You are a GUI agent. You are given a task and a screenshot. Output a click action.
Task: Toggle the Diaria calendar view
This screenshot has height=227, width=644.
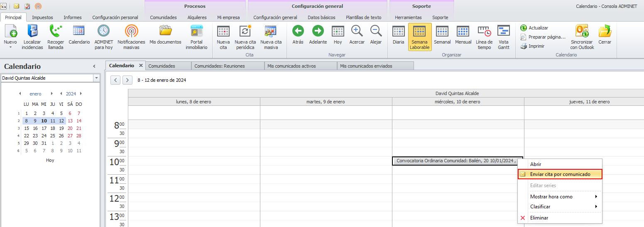click(x=398, y=32)
